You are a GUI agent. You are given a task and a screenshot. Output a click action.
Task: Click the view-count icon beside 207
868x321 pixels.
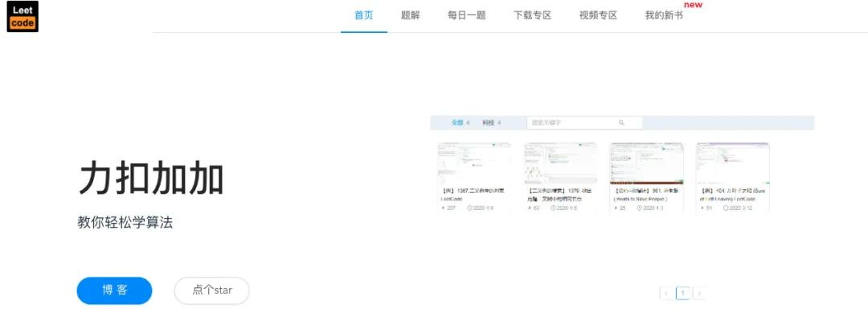[443, 208]
